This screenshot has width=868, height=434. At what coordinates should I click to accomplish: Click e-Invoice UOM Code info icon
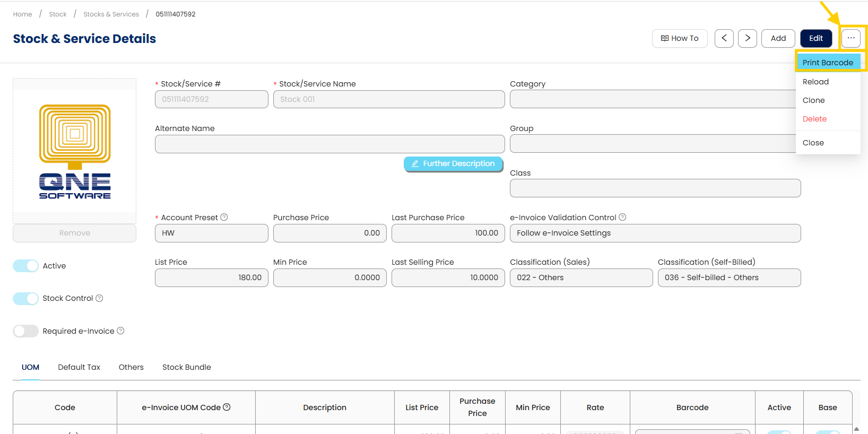coord(227,407)
